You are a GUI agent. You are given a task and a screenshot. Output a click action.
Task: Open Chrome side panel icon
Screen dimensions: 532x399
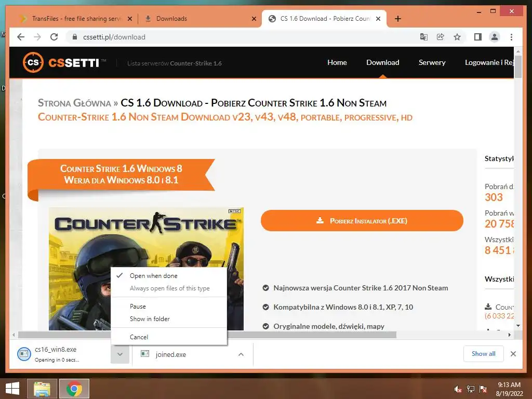(x=478, y=37)
